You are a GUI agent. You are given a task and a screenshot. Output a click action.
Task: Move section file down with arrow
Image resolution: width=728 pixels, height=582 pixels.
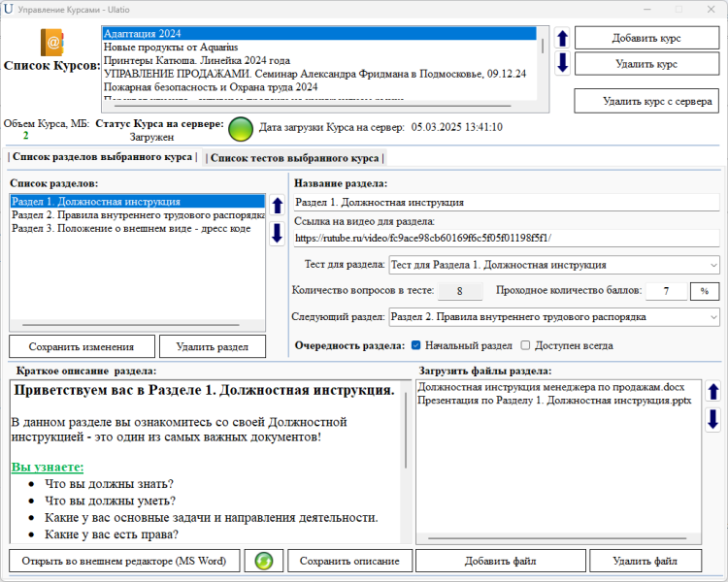tap(713, 419)
